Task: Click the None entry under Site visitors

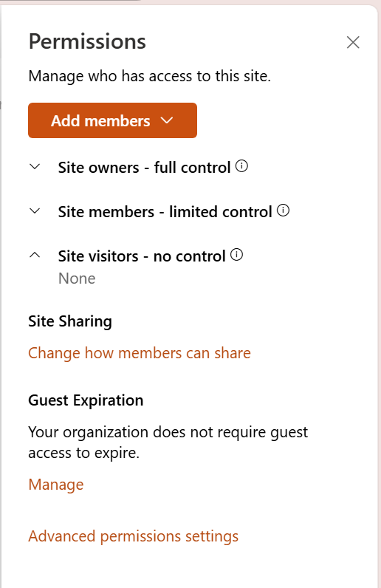Action: [x=77, y=278]
